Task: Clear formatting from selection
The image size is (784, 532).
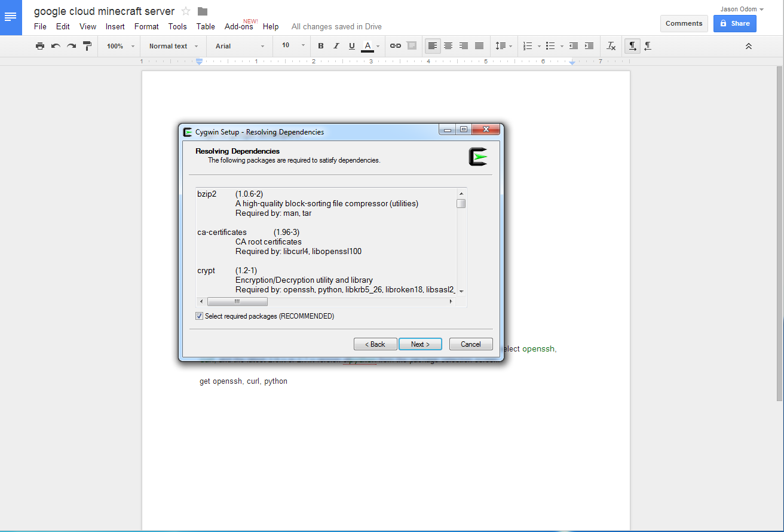Action: [x=611, y=46]
